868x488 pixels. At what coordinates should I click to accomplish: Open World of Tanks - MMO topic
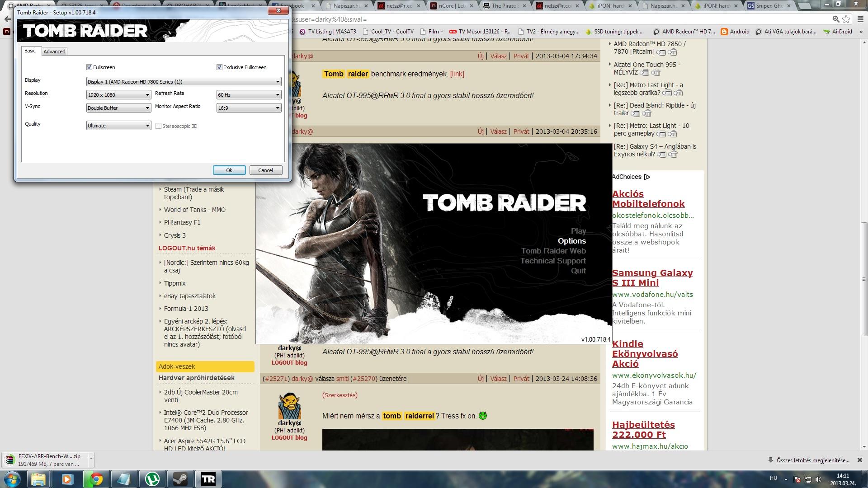click(195, 210)
